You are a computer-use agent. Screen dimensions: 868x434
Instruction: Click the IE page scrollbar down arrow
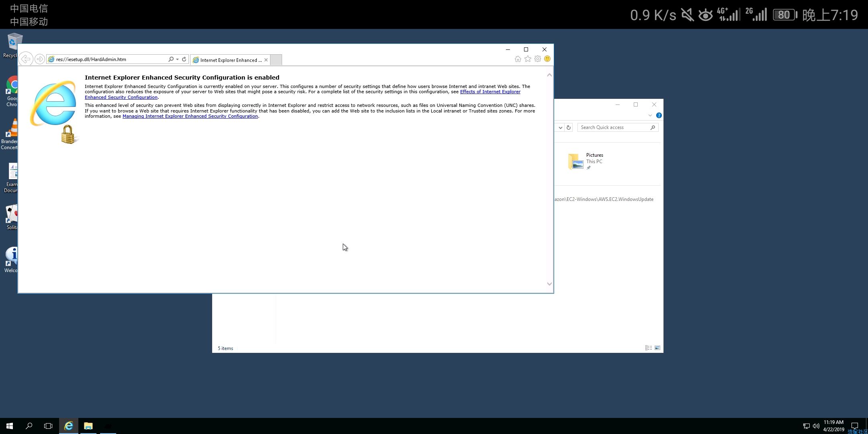click(x=549, y=284)
